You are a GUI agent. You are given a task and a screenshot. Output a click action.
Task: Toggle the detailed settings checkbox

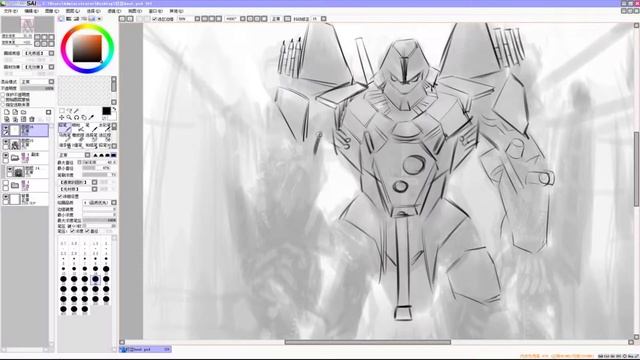60,196
